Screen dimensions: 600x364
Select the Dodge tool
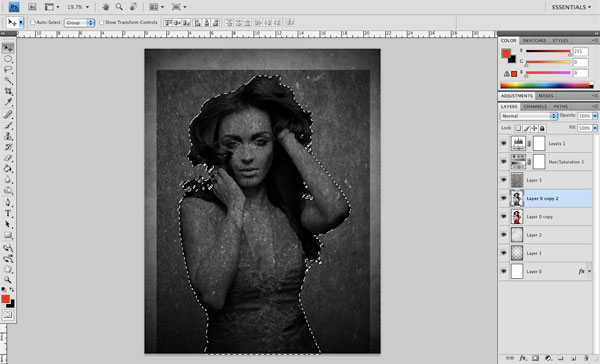[x=8, y=190]
